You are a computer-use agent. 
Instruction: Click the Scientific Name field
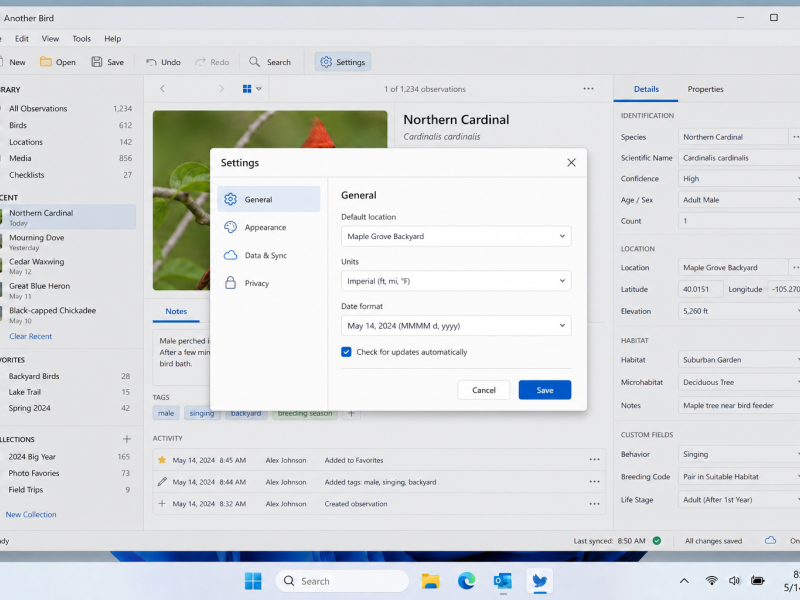[739, 158]
